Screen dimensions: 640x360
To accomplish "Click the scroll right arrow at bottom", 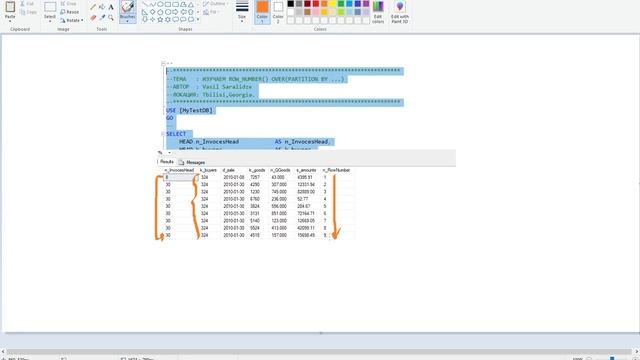I will 636,351.
